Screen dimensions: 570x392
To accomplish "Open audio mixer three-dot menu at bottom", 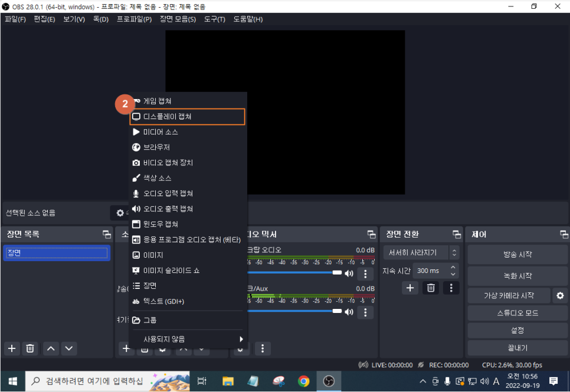I will click(263, 349).
